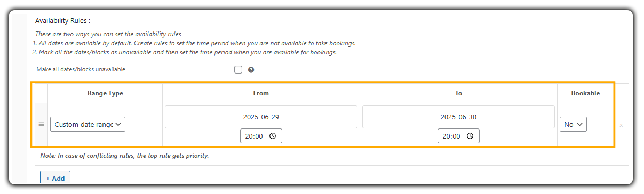
Task: Click the Range Type column header
Action: 105,93
